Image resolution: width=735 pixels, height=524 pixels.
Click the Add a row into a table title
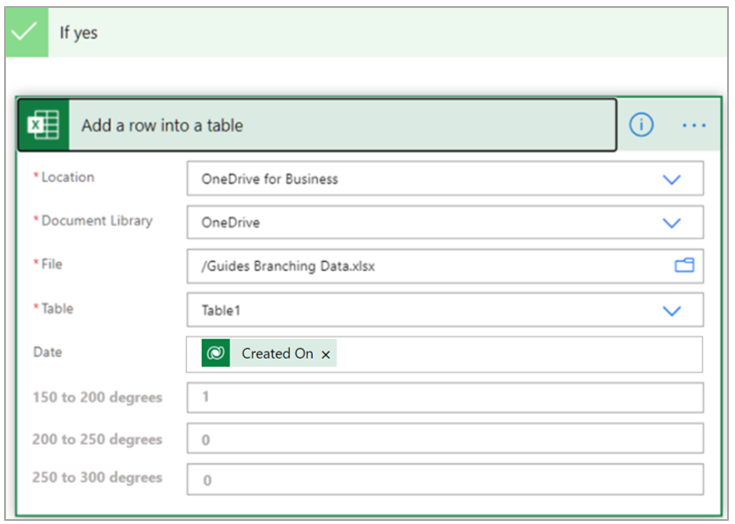coord(162,125)
